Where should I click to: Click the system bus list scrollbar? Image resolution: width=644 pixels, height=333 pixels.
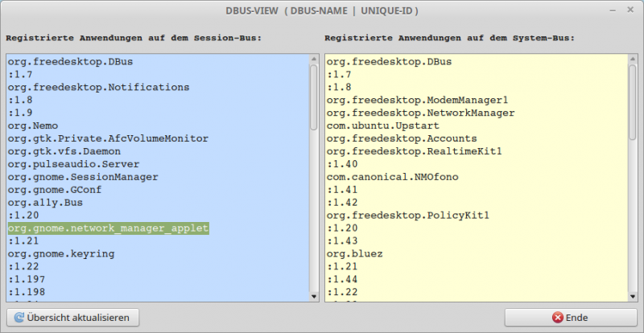(x=632, y=97)
